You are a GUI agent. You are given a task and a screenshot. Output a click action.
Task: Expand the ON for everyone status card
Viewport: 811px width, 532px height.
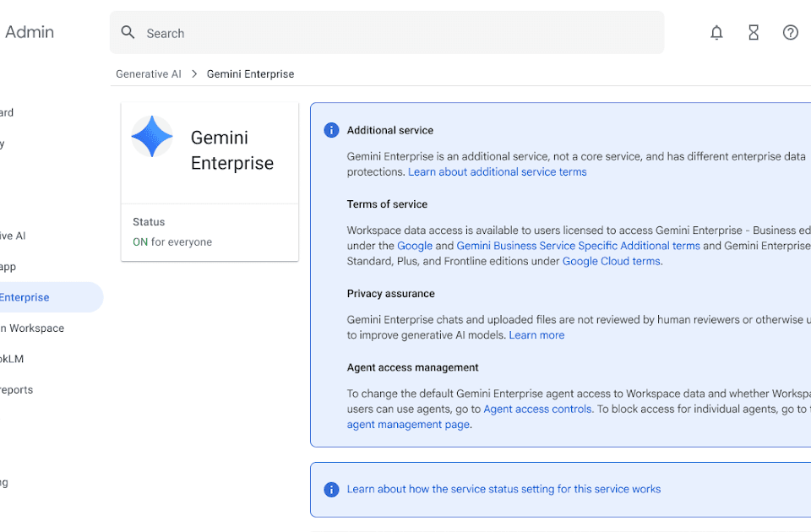210,232
